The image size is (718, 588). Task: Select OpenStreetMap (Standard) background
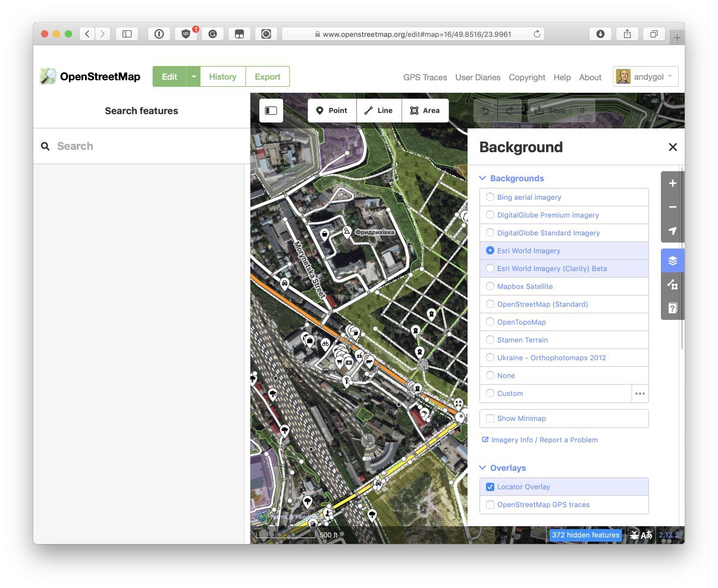click(x=564, y=304)
